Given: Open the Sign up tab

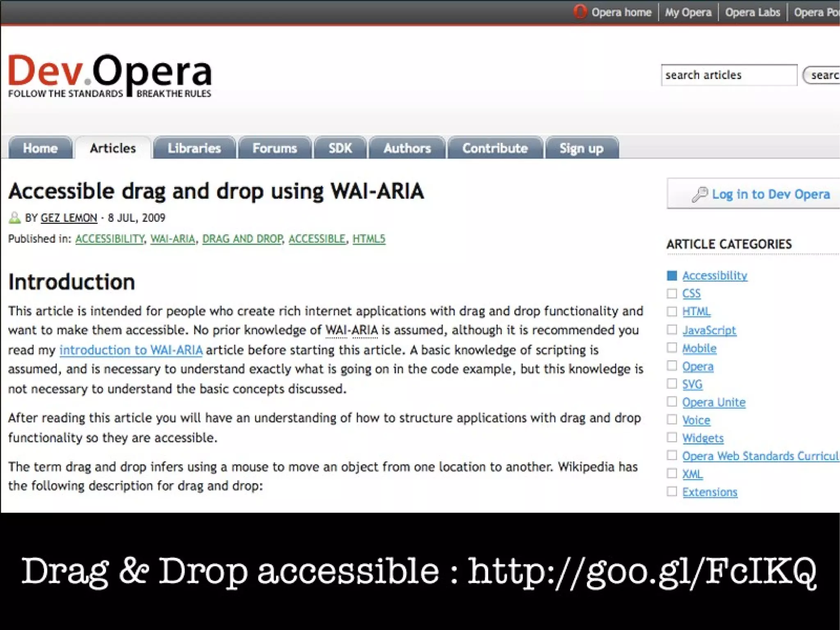Looking at the screenshot, I should click(x=581, y=148).
